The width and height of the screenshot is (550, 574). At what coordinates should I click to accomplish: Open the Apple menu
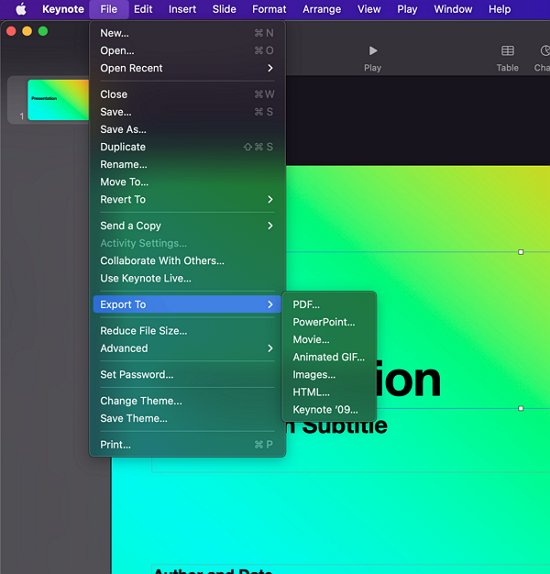pyautogui.click(x=21, y=9)
